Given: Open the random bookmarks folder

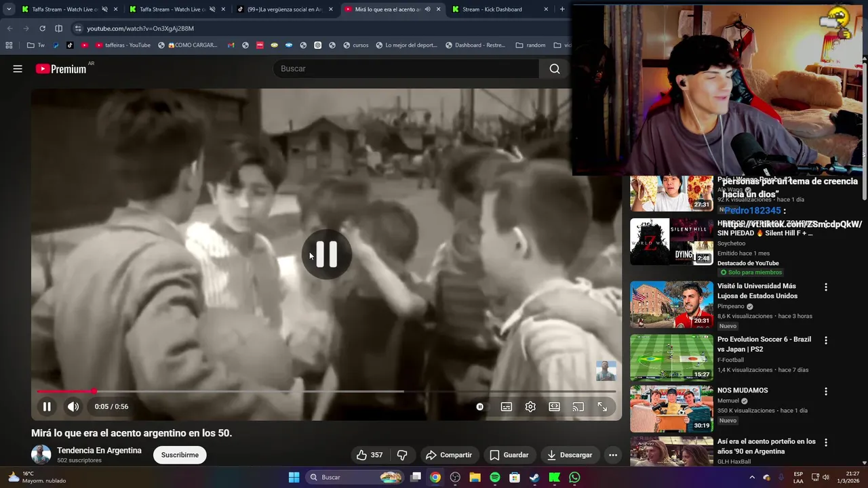Looking at the screenshot, I should click(530, 45).
